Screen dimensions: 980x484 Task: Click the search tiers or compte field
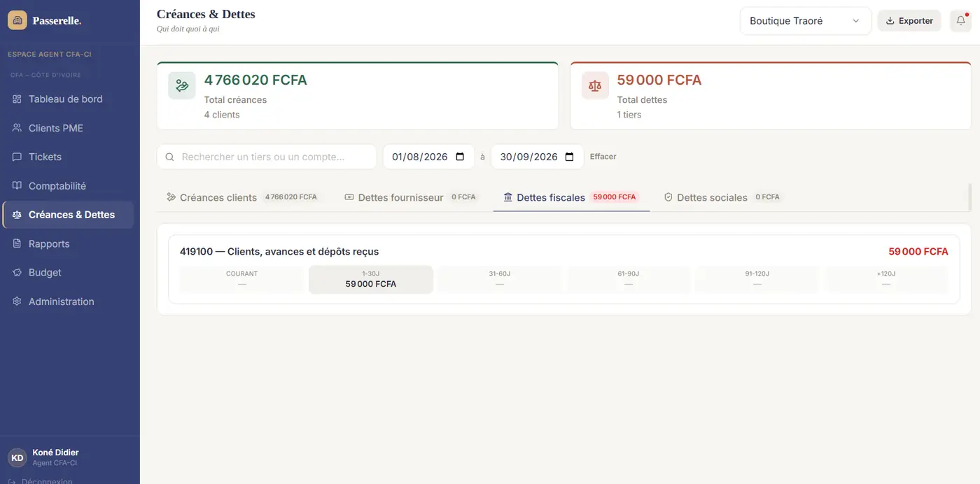267,157
